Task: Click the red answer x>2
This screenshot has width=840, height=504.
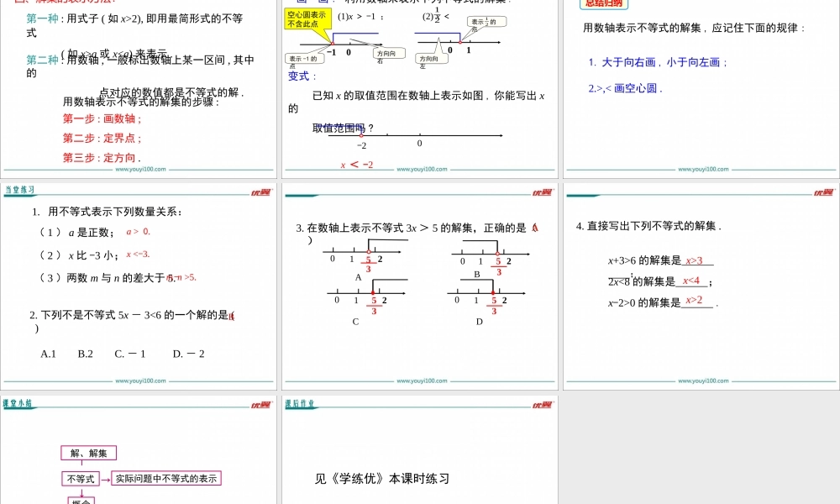Action: tap(694, 300)
